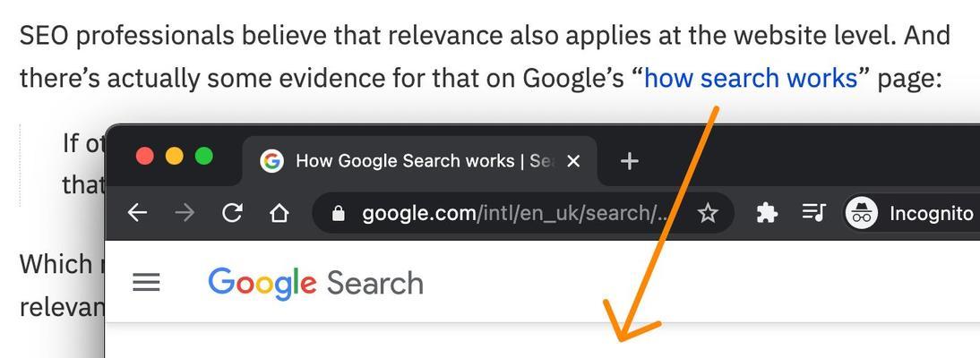Follow the "how search works" link
The image size is (980, 358).
(x=751, y=78)
